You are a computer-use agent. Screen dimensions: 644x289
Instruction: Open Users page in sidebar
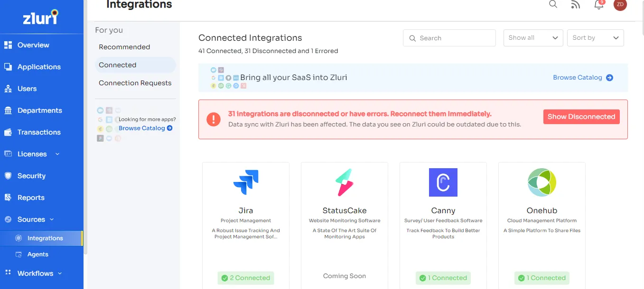pos(27,89)
